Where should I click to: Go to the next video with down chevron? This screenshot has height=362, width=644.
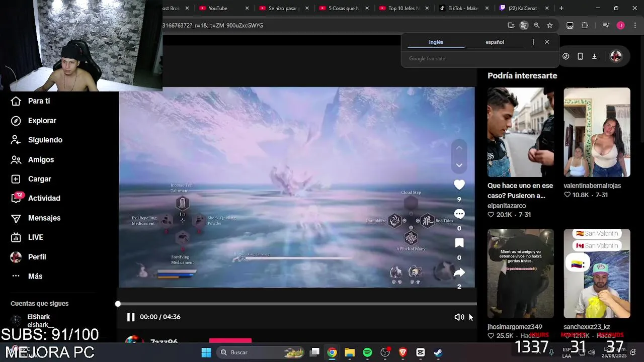click(x=459, y=165)
